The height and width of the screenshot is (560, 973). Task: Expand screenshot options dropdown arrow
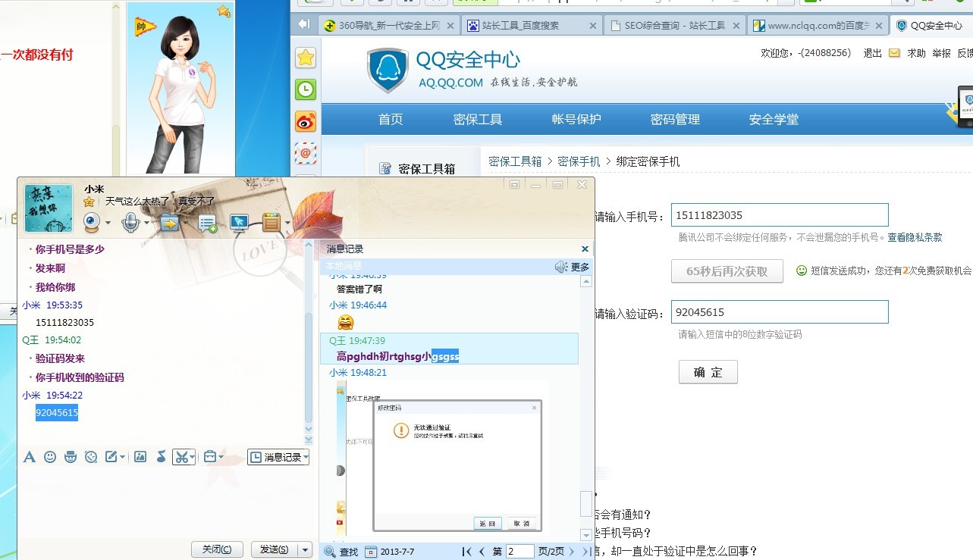pyautogui.click(x=192, y=457)
